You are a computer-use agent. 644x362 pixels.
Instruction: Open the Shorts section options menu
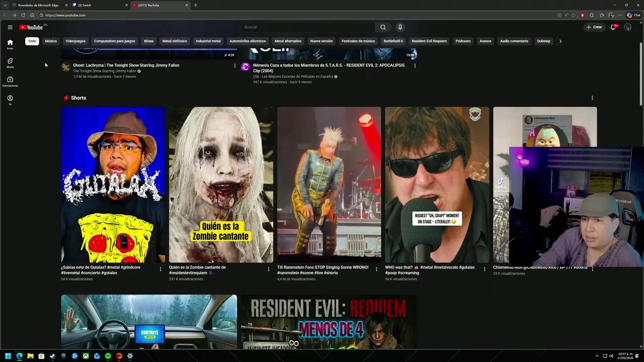pos(592,98)
